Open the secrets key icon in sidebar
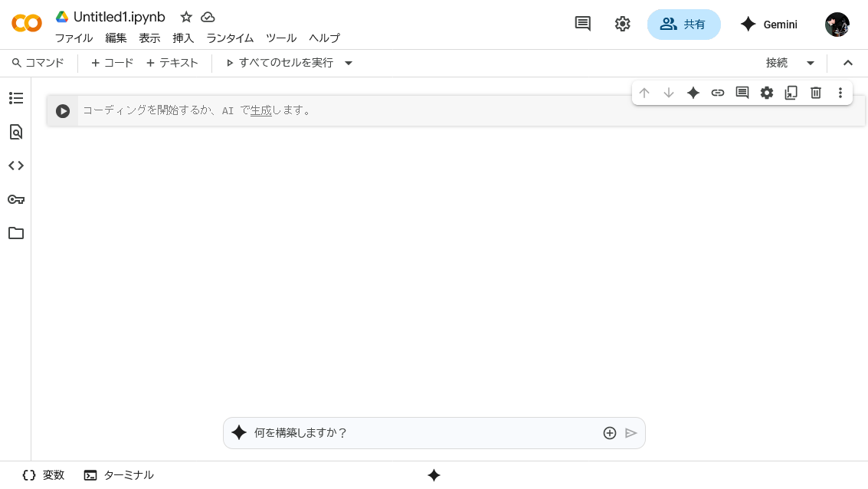 click(16, 199)
